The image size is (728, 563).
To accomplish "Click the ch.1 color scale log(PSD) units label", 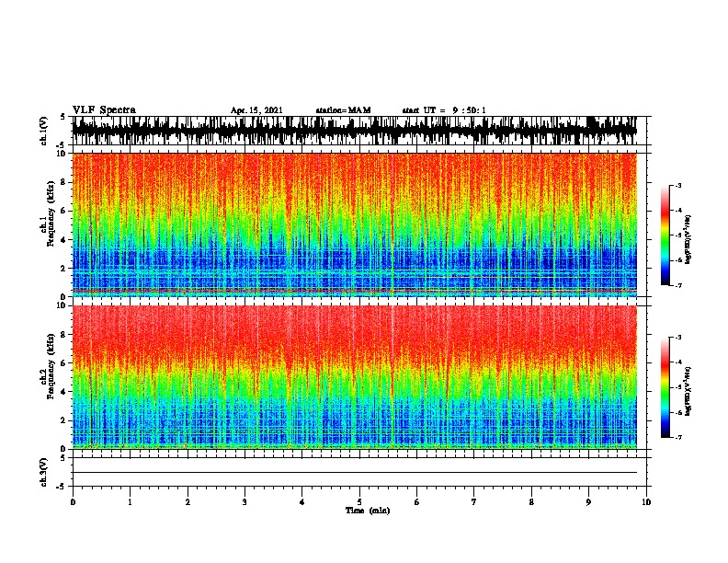I will click(688, 239).
